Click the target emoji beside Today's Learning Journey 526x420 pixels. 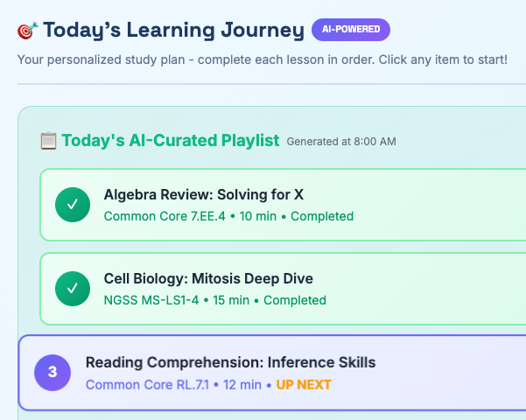(x=27, y=31)
